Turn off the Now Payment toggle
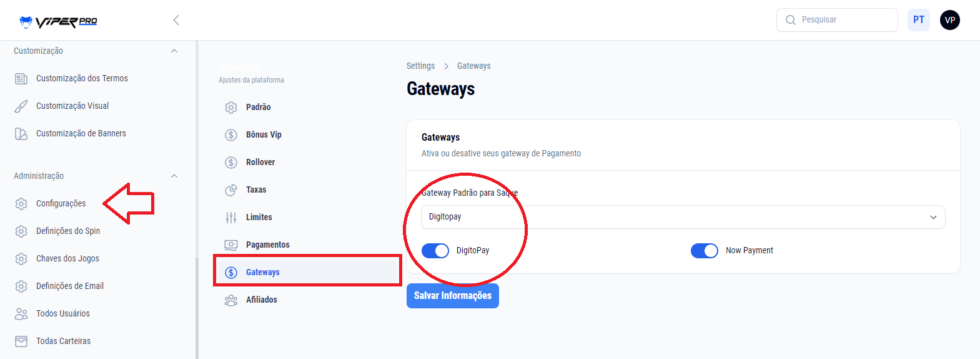This screenshot has width=980, height=359. (705, 251)
